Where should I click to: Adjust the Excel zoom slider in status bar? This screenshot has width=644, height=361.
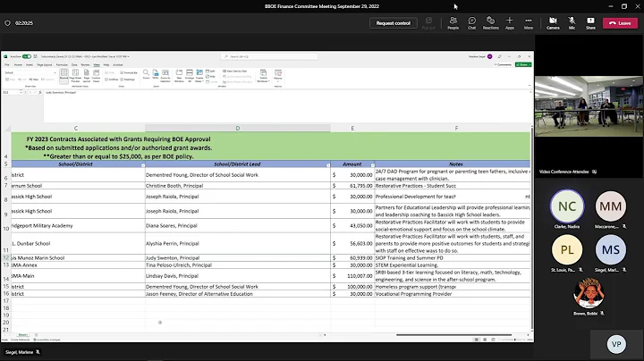[x=514, y=340]
